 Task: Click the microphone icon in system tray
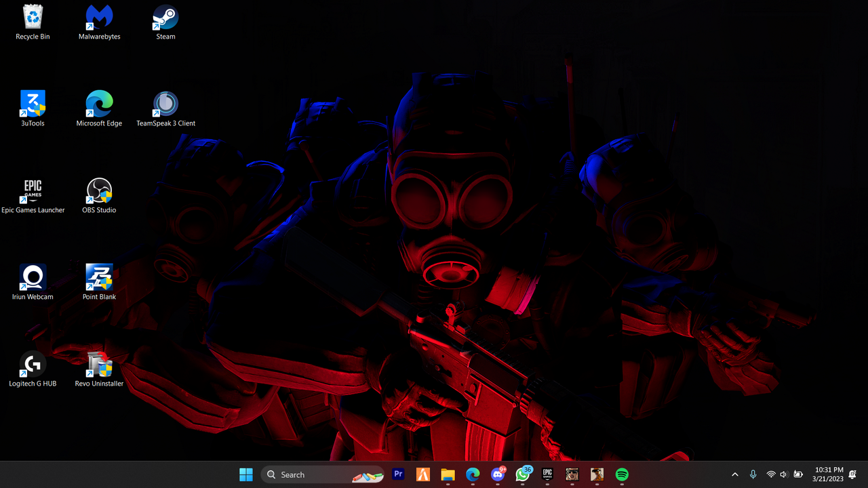click(x=753, y=474)
